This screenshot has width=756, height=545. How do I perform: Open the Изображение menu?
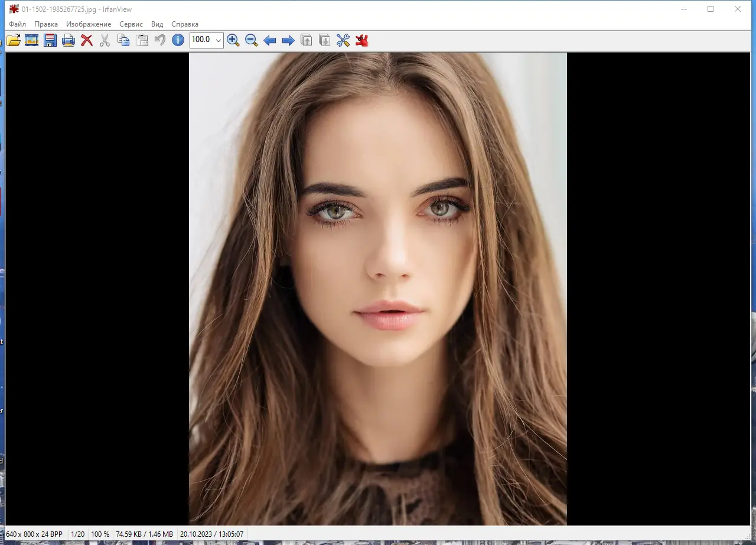[x=89, y=24]
